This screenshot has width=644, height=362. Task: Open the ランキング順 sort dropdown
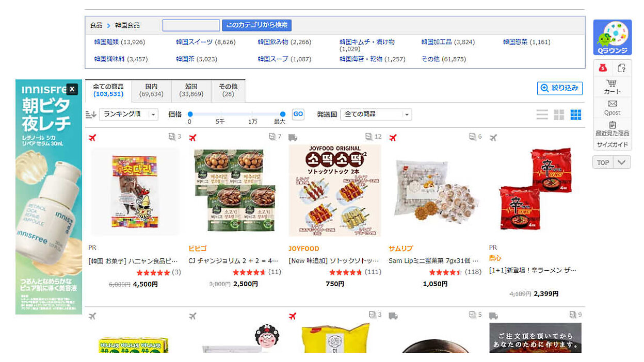pyautogui.click(x=128, y=114)
